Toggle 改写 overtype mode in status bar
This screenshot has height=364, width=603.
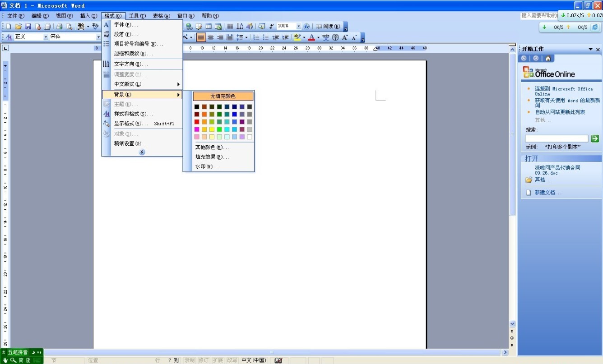tap(232, 360)
